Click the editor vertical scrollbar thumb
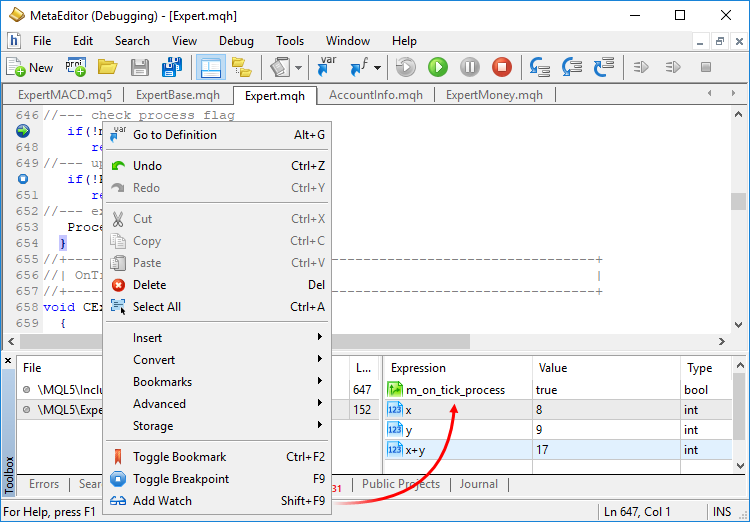 click(x=738, y=201)
